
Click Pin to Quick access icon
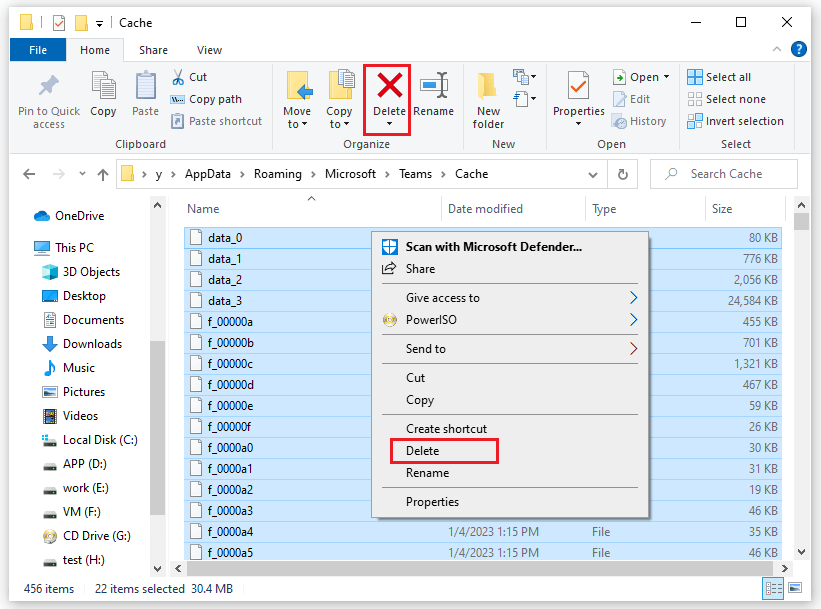point(49,86)
